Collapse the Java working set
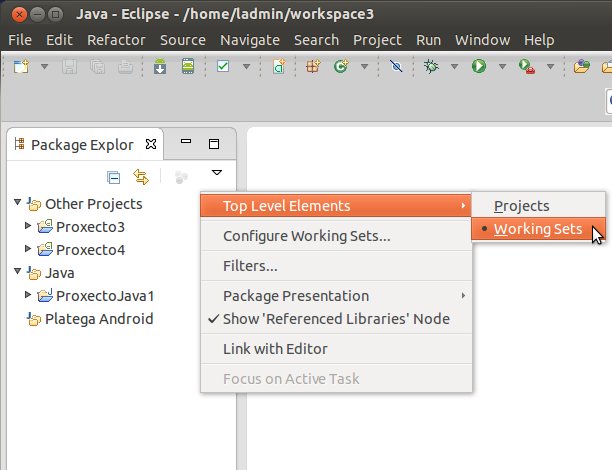Image resolution: width=612 pixels, height=470 pixels. click(x=17, y=271)
